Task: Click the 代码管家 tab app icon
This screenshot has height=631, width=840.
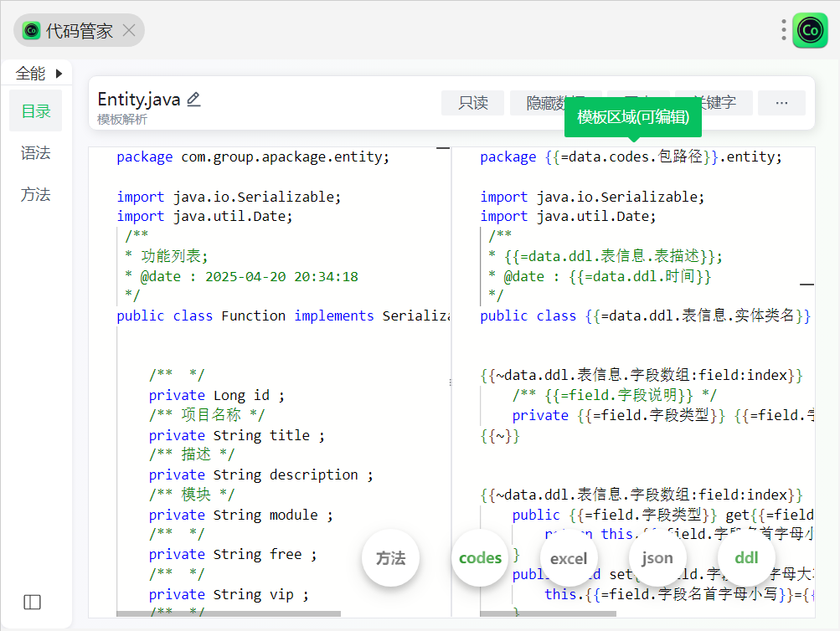Action: [x=32, y=31]
